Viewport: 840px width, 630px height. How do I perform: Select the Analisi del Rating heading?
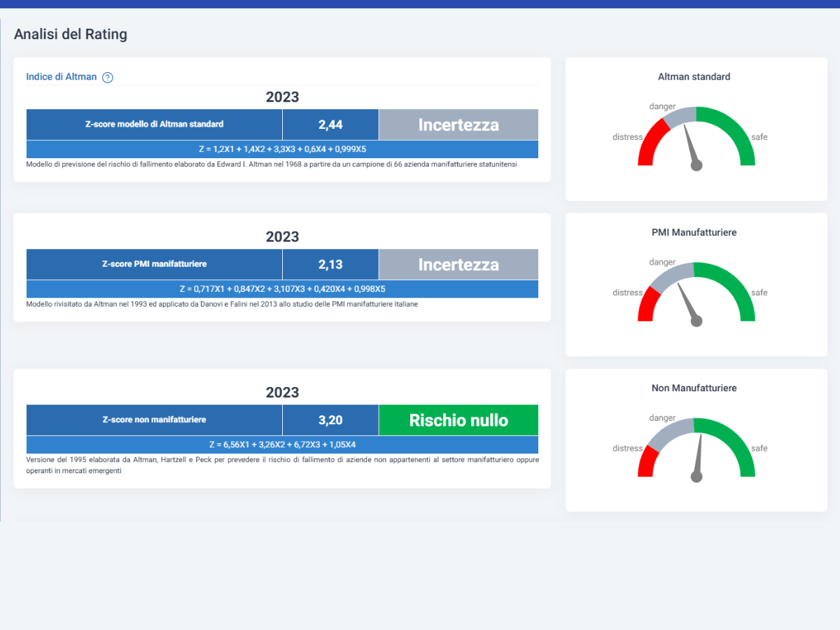pos(71,34)
